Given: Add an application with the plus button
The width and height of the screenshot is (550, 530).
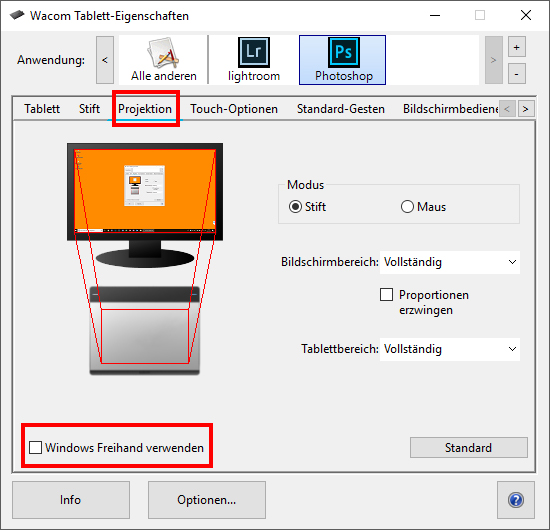Looking at the screenshot, I should point(517,47).
